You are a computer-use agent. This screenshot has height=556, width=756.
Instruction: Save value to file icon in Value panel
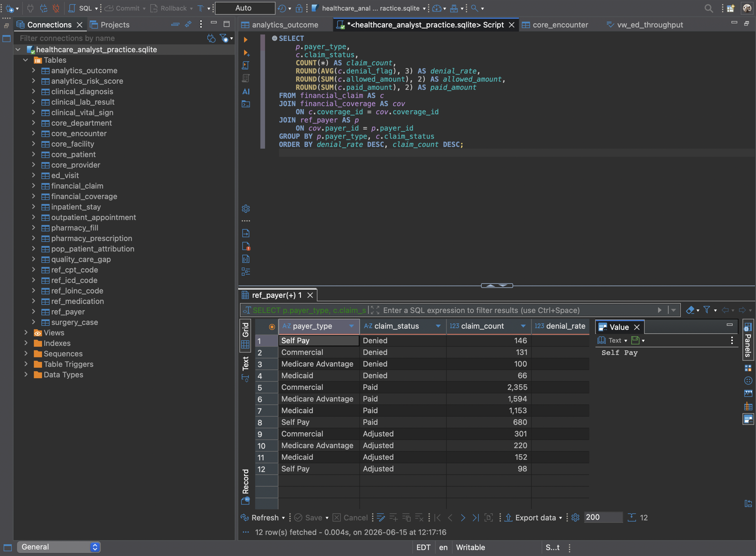point(635,340)
